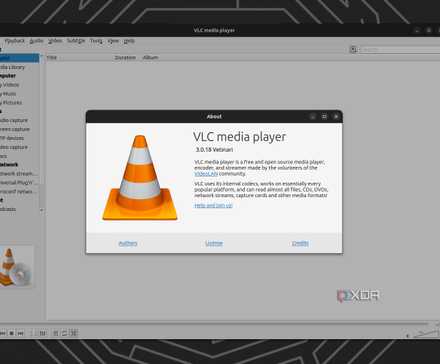440x364 pixels.
Task: Show Authors in About dialog
Action: [128, 243]
